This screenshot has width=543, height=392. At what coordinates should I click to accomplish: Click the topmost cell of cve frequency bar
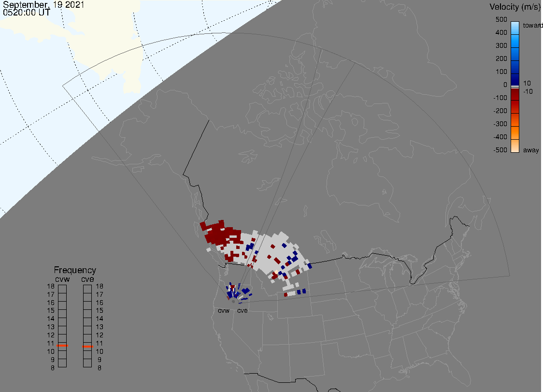click(87, 289)
